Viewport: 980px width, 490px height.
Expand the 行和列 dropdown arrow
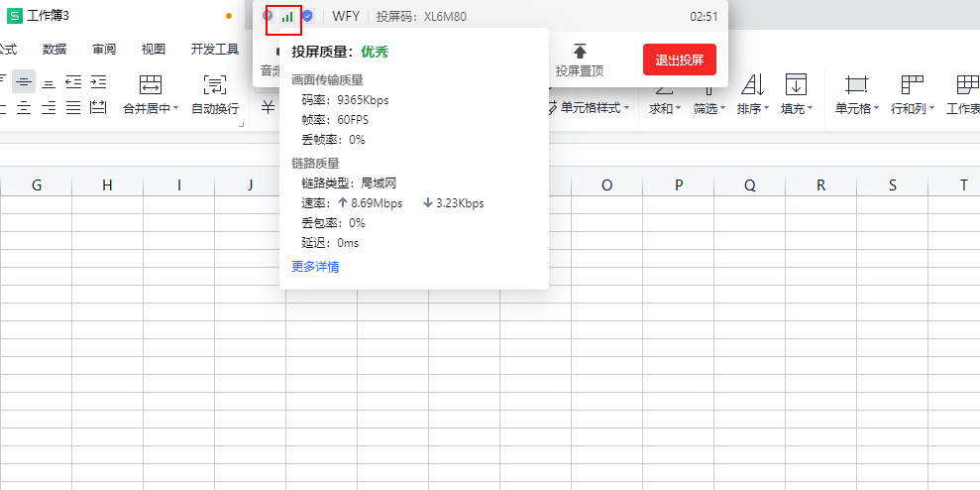click(931, 109)
